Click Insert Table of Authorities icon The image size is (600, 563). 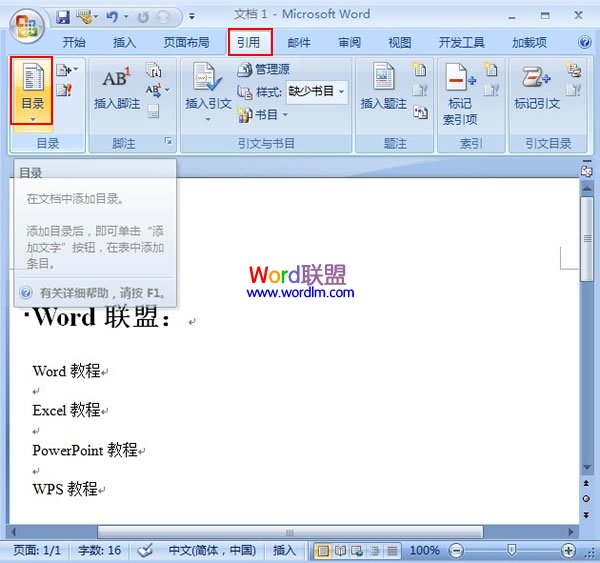574,70
